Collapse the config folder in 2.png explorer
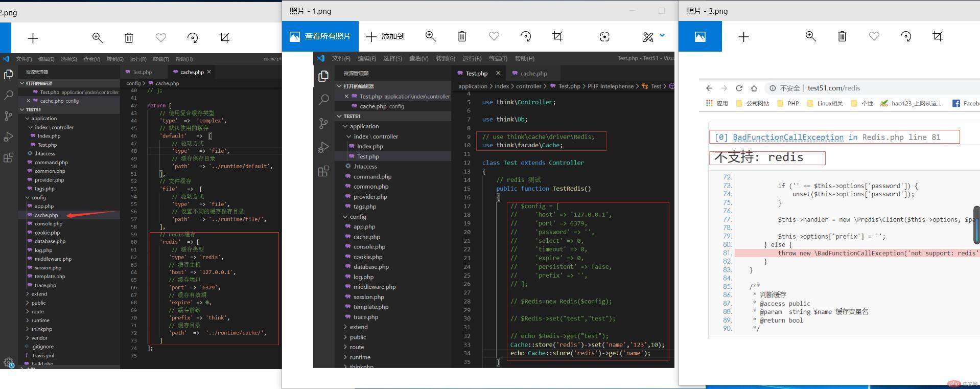The width and height of the screenshot is (980, 389). pos(27,197)
